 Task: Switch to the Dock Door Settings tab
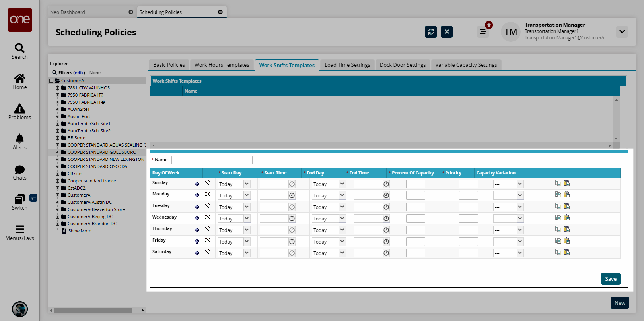403,65
